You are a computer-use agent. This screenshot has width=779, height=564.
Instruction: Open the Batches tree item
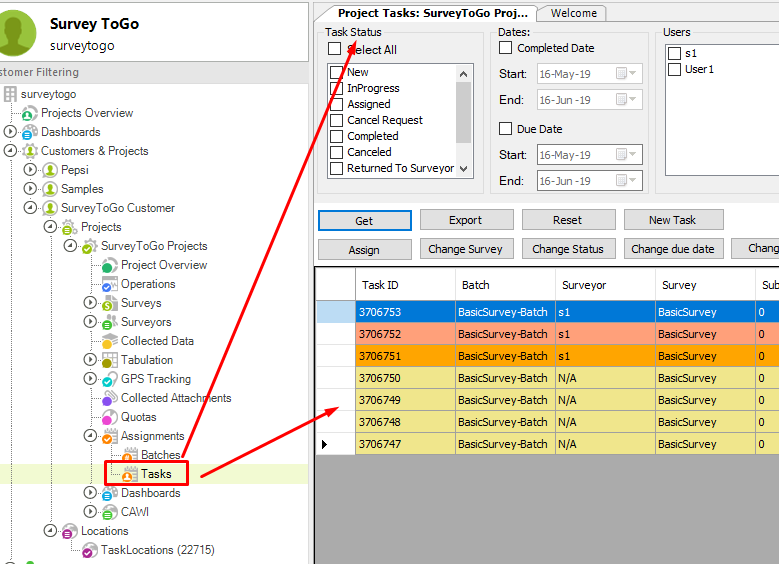160,455
